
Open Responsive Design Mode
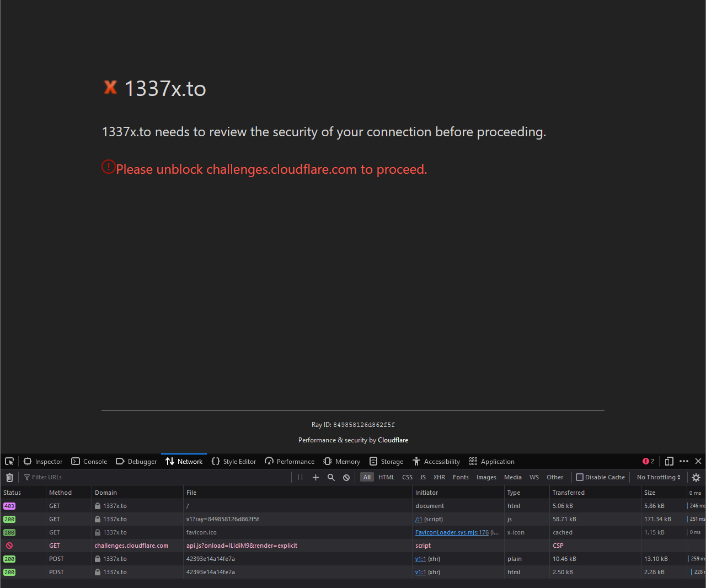(x=669, y=461)
